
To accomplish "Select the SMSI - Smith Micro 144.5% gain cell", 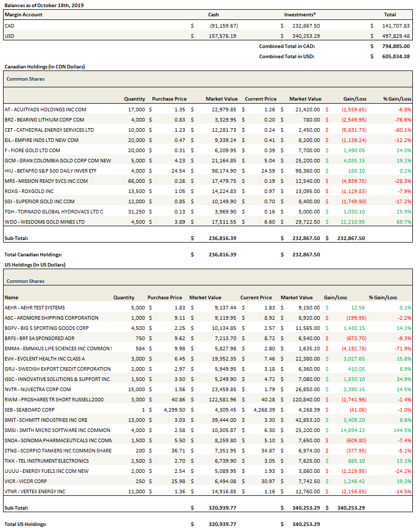I will pyautogui.click(x=402, y=430).
